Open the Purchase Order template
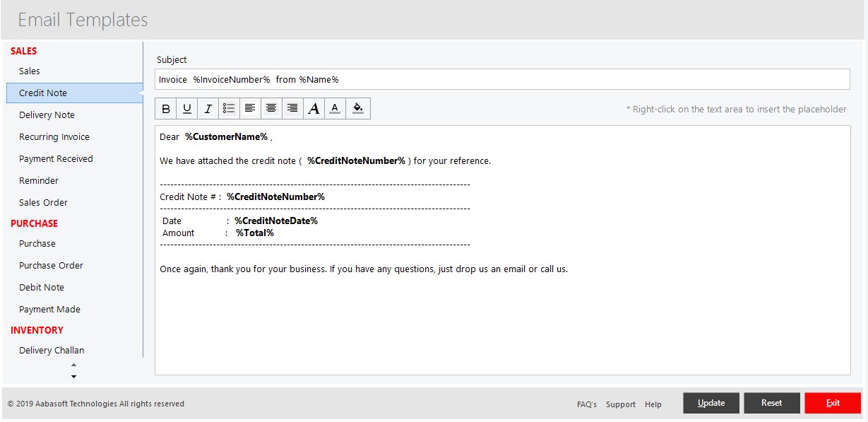 [51, 265]
